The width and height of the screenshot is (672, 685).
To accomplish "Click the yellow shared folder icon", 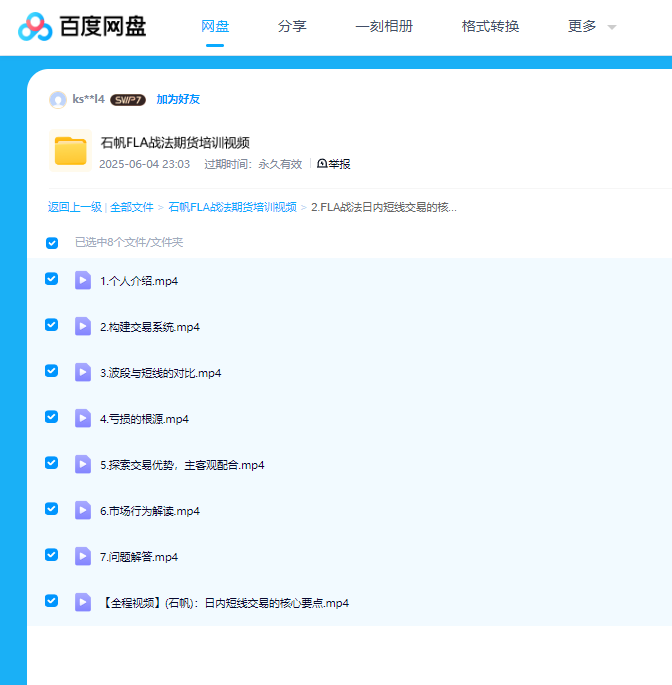I will 71,151.
